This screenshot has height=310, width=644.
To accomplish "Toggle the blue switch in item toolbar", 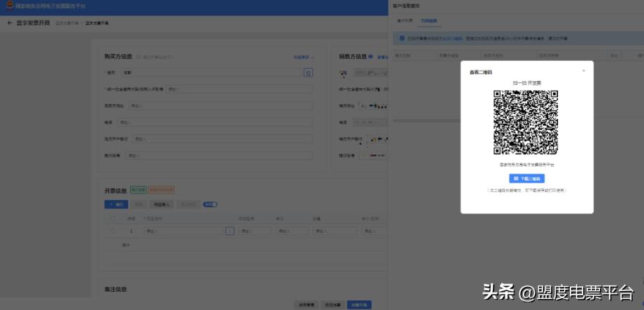I will [210, 204].
